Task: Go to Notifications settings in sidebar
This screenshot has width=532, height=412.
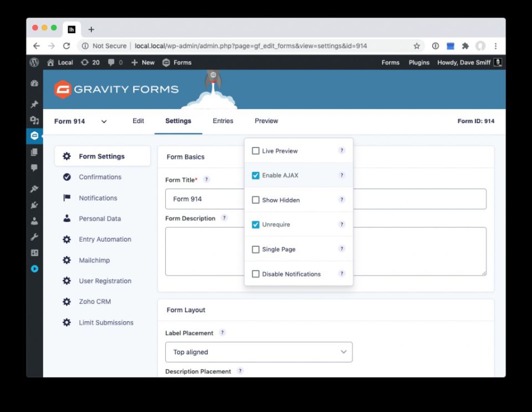Action: pos(98,198)
